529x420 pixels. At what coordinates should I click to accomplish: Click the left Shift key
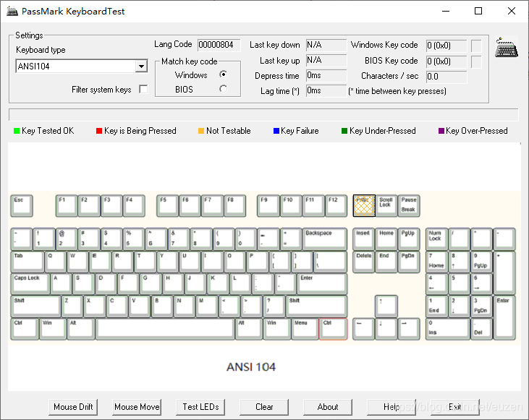pos(35,307)
